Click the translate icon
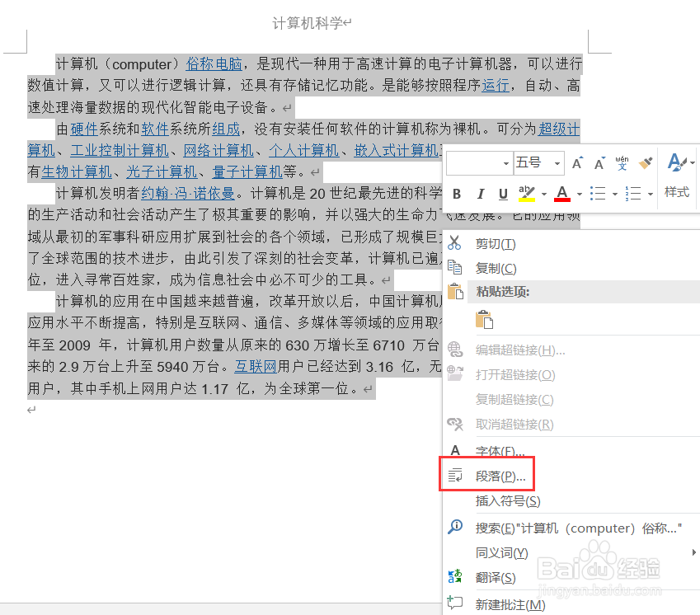The height and width of the screenshot is (615, 700). pyautogui.click(x=455, y=576)
